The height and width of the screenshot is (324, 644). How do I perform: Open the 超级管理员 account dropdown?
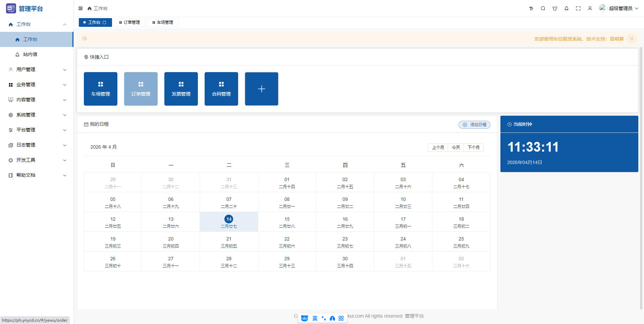(621, 8)
